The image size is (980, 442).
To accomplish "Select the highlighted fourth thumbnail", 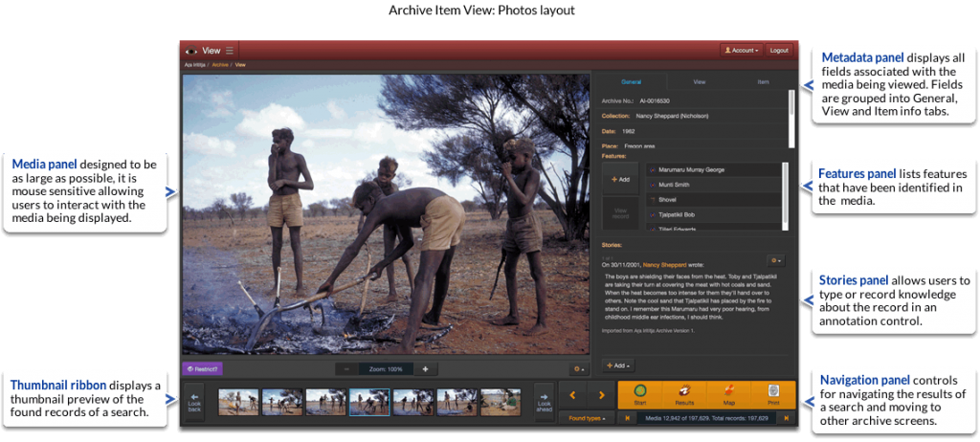I will point(369,402).
